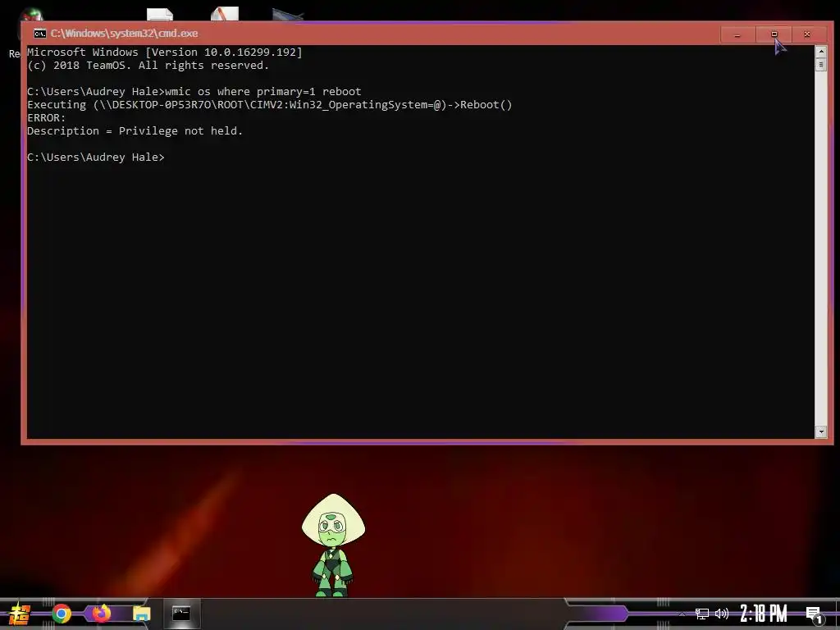The width and height of the screenshot is (840, 630).
Task: Click the 'wmic os where primary=1 reboot' command
Action: pos(263,92)
